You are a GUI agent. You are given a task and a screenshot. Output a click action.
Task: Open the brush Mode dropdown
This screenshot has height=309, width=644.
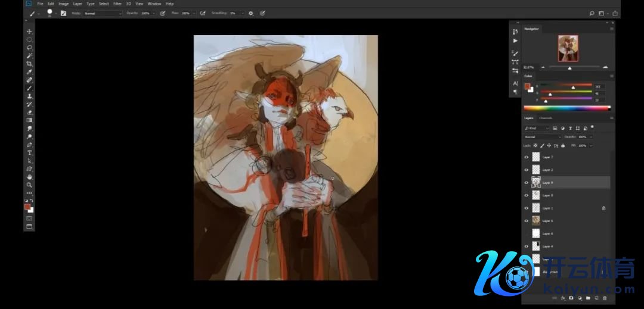tap(102, 13)
